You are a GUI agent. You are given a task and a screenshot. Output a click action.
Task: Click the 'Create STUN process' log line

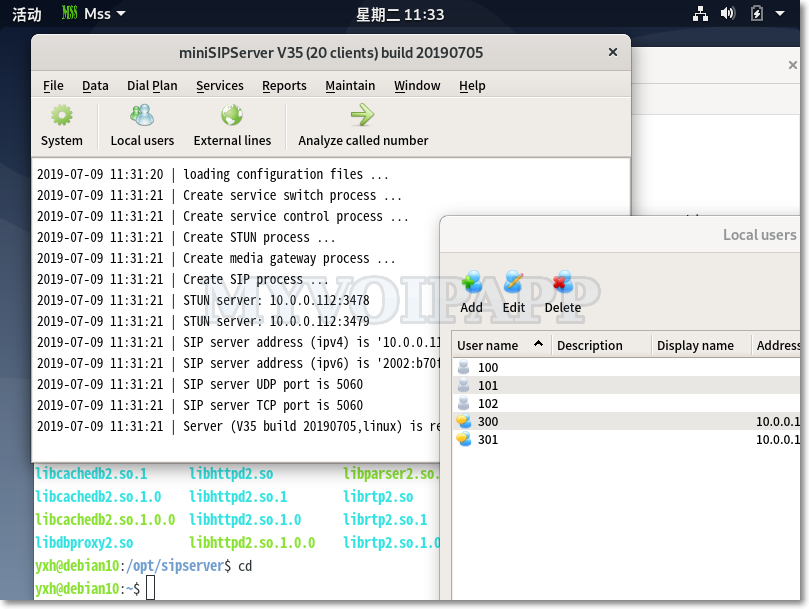point(186,237)
